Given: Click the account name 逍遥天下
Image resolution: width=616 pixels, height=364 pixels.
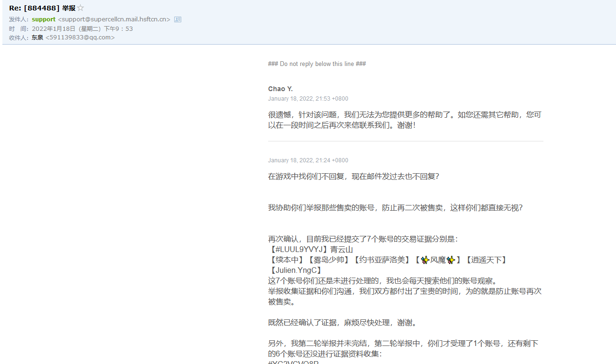Looking at the screenshot, I should [485, 260].
